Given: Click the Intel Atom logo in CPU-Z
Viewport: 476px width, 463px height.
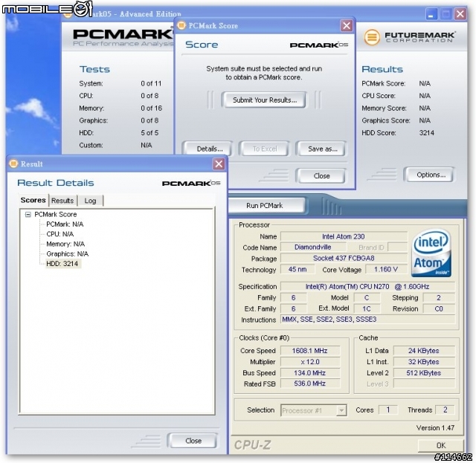Looking at the screenshot, I should point(431,254).
